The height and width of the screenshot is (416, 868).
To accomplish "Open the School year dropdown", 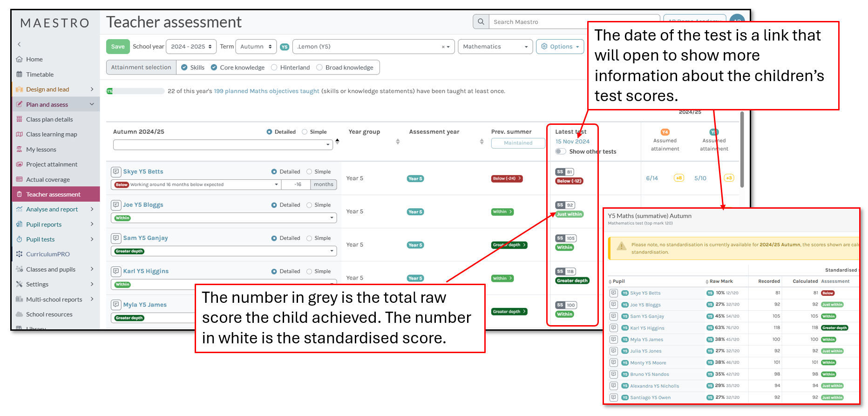I will pos(191,47).
